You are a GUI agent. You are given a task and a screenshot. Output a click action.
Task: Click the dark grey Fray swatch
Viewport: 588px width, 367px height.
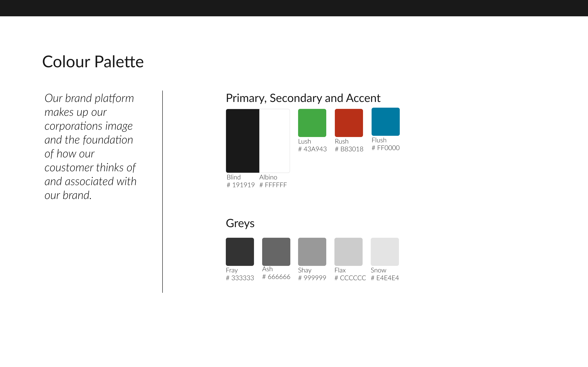point(240,252)
